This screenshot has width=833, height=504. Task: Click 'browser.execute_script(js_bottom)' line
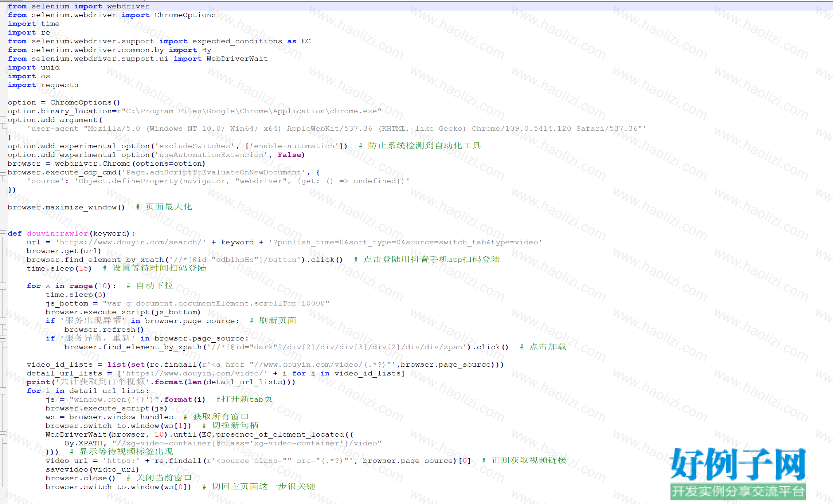coord(123,312)
